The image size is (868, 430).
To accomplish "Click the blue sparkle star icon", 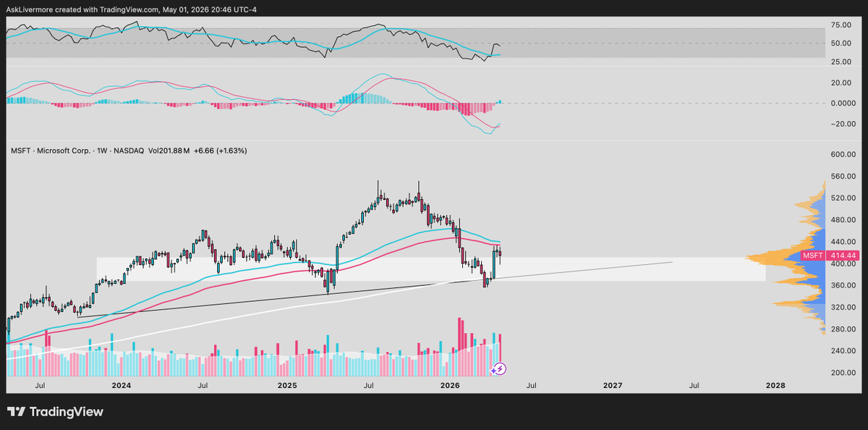I will point(493,370).
